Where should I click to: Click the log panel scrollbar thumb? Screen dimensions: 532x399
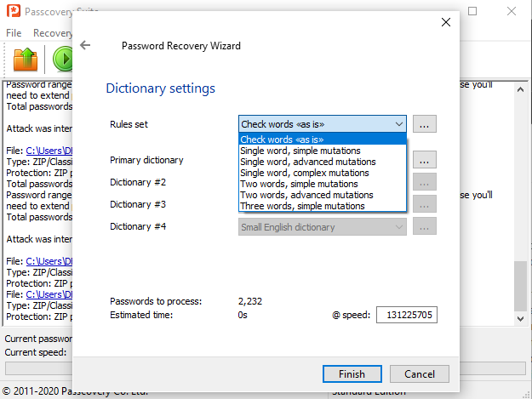(520, 286)
